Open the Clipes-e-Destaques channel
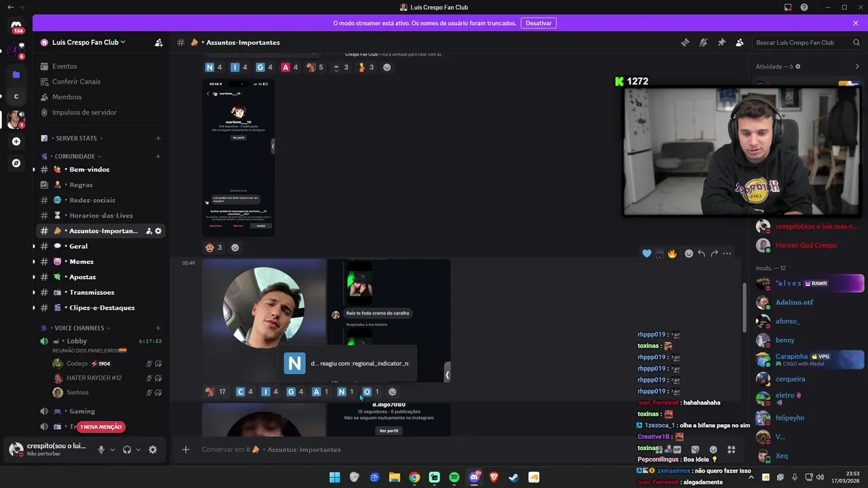Image resolution: width=868 pixels, height=488 pixels. tap(102, 308)
